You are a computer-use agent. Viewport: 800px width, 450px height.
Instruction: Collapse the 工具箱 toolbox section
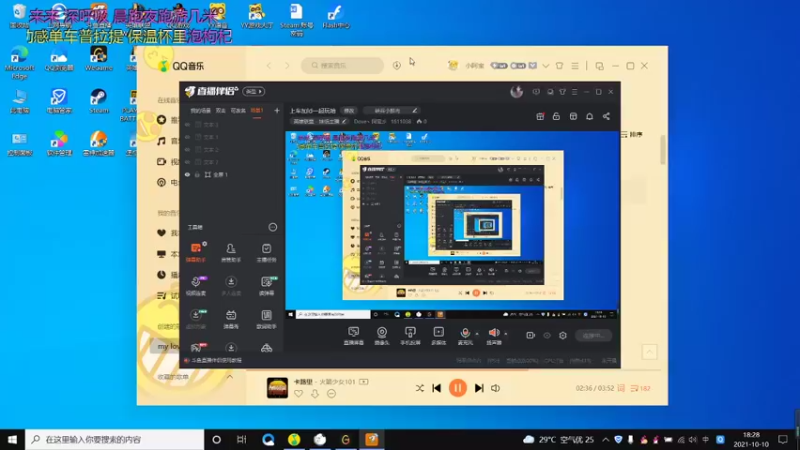pos(273,227)
